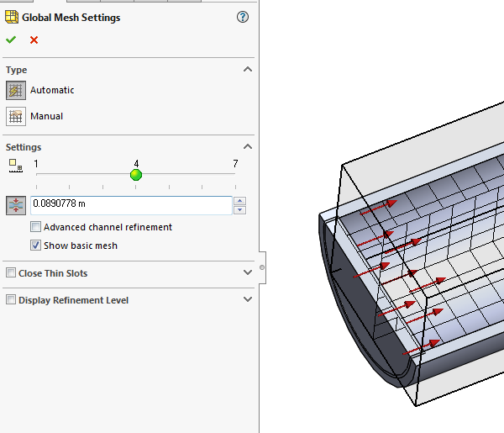This screenshot has width=504, height=433.
Task: Set mesh level slider to 7
Action: click(235, 174)
